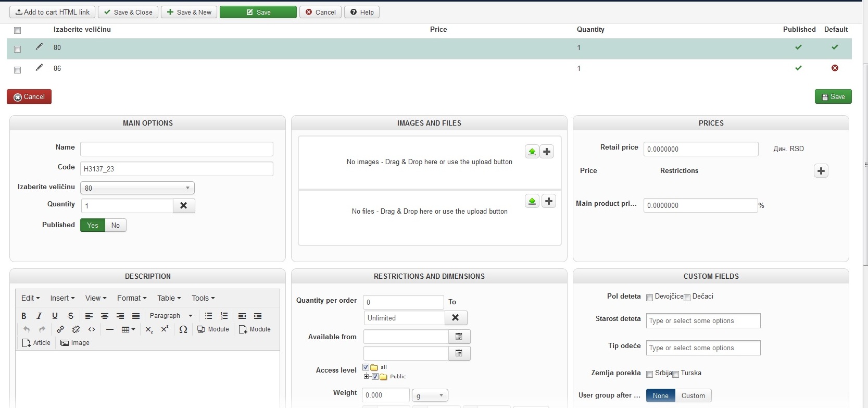Open the weight unit dropdown
Image resolution: width=868 pixels, height=408 pixels.
(430, 395)
